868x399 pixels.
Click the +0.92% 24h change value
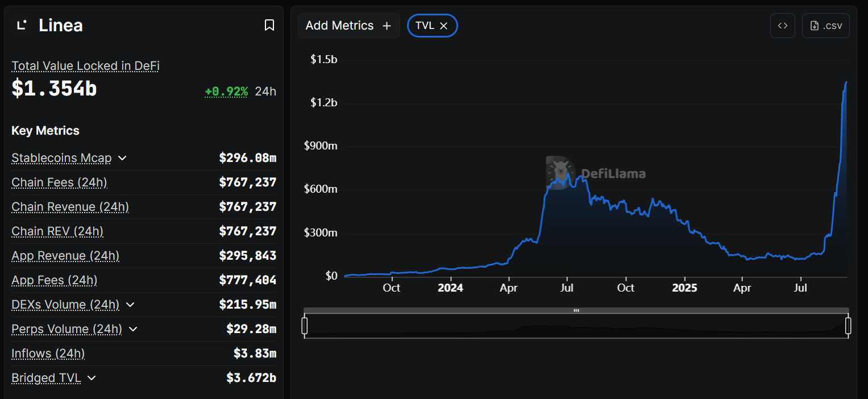point(226,92)
